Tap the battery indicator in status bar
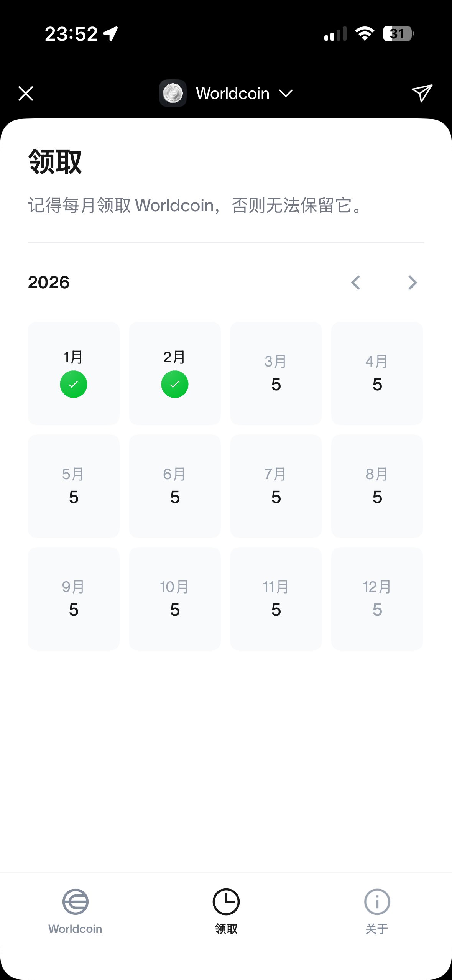Viewport: 452px width, 980px height. point(398,34)
